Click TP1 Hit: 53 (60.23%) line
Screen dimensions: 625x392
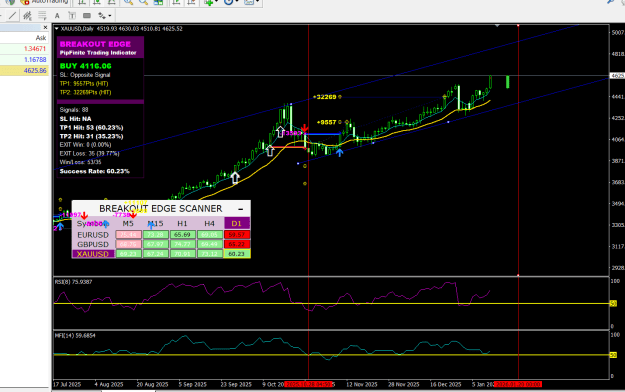(x=91, y=128)
